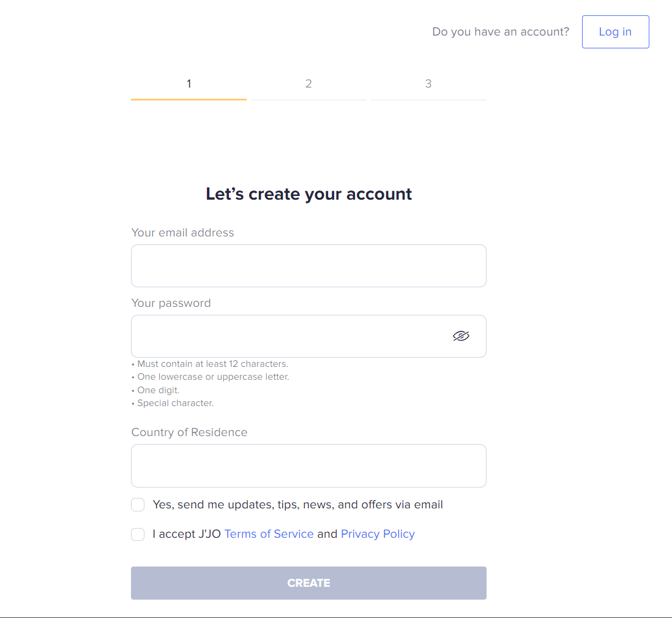Check the accept Terms of Service checkbox
Image resolution: width=672 pixels, height=618 pixels.
click(138, 534)
